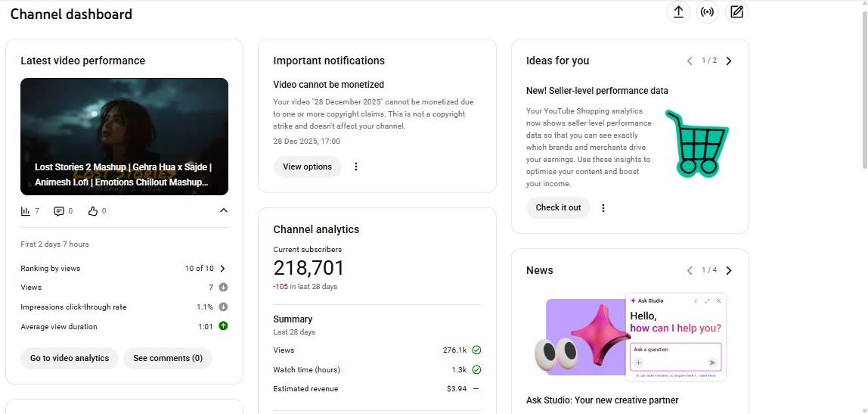Open notification three-dot options menu
The height and width of the screenshot is (414, 868).
(356, 167)
